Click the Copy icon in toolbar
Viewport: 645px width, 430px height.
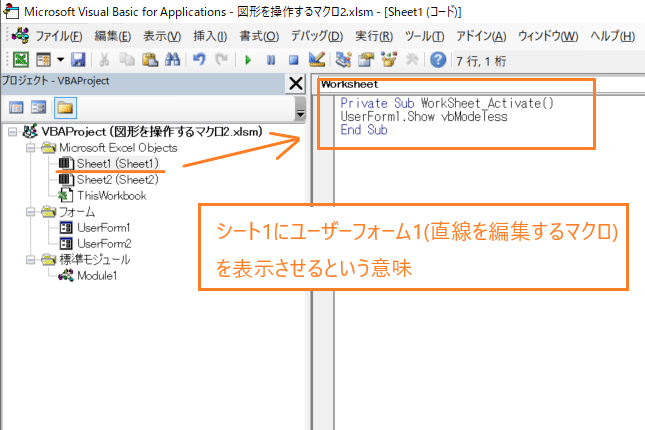(127, 60)
